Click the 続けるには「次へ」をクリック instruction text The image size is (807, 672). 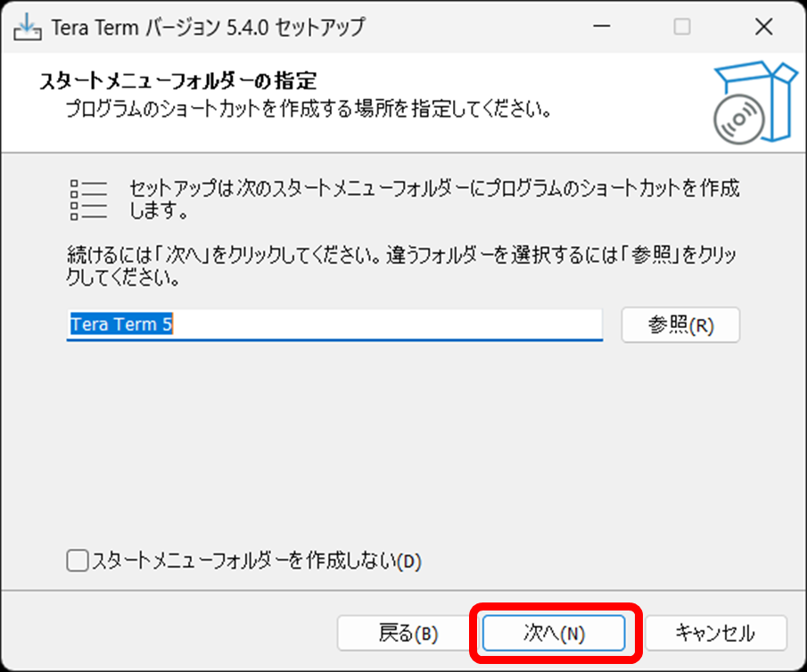[401, 266]
